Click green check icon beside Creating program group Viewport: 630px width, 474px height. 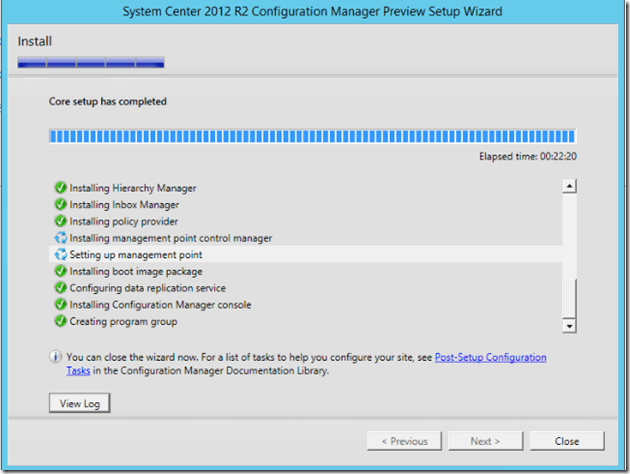tap(60, 321)
